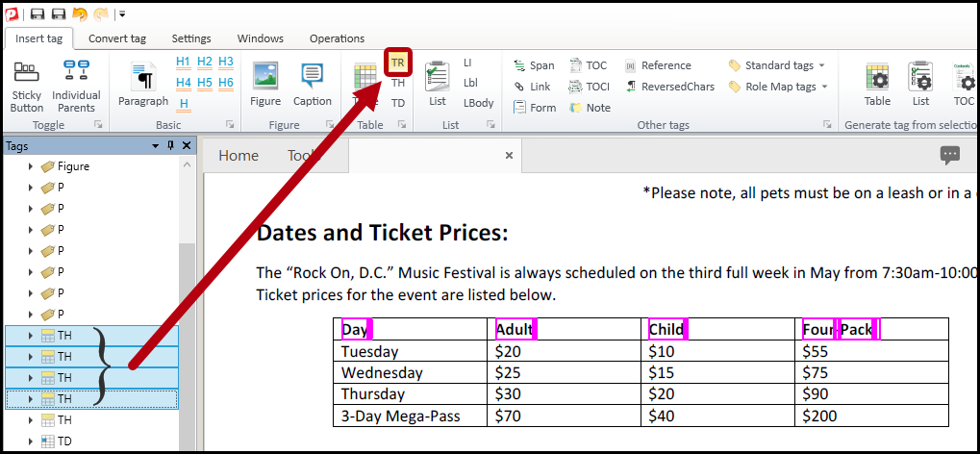Select the TD row in Tags tree

[x=91, y=441]
